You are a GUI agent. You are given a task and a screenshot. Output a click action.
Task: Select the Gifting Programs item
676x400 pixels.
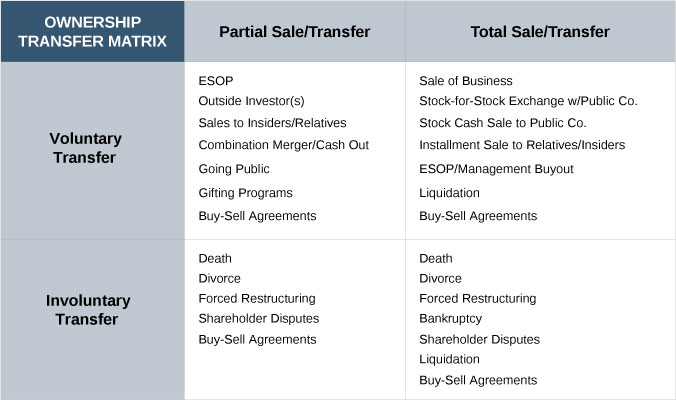coord(245,193)
